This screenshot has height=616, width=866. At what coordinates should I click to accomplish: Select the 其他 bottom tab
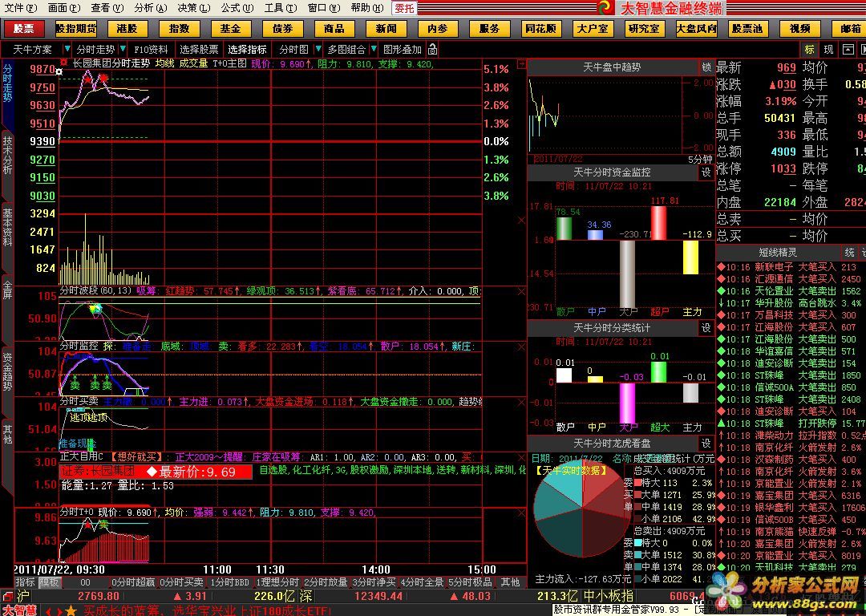pos(510,582)
